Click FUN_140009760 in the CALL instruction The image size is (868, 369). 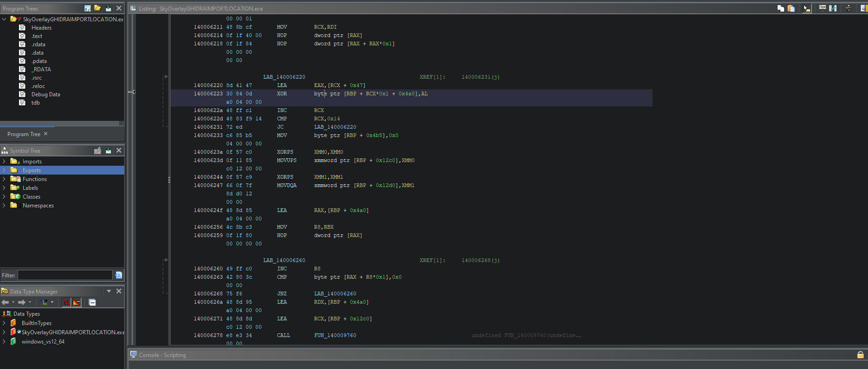point(335,335)
